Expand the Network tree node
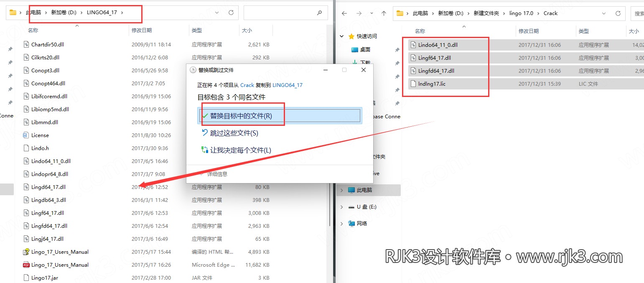The image size is (644, 283). tap(342, 224)
